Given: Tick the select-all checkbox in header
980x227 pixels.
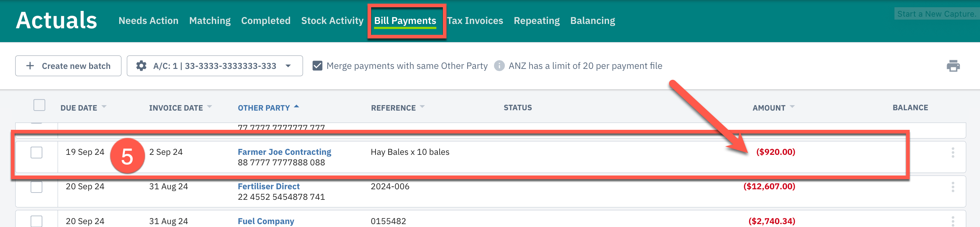Looking at the screenshot, I should pyautogui.click(x=39, y=105).
